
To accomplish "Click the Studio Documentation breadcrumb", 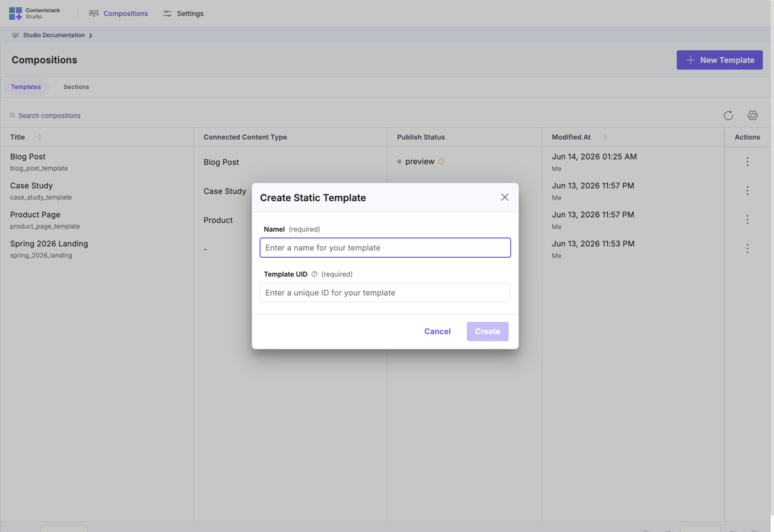I will [54, 35].
